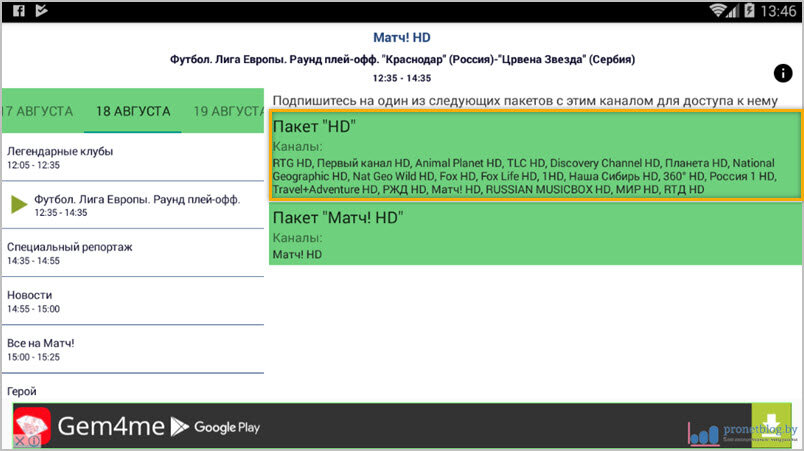Screen dimensions: 804x451
Task: Tap the Gem4me ad banner text
Action: [111, 426]
